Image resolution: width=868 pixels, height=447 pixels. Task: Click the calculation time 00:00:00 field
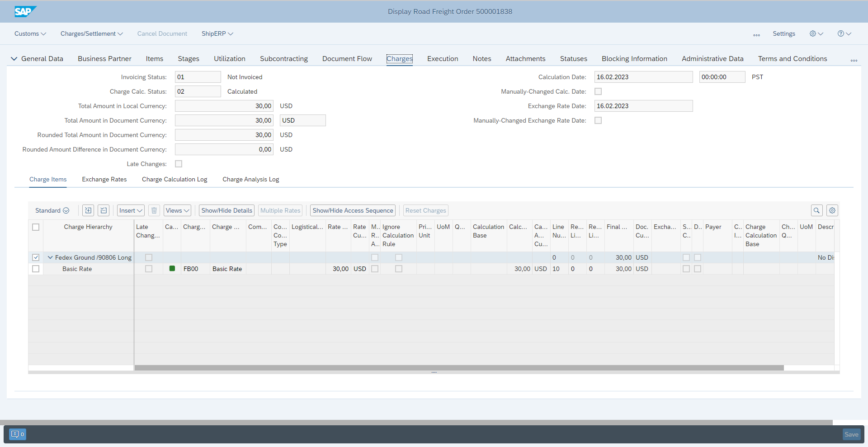coord(722,77)
